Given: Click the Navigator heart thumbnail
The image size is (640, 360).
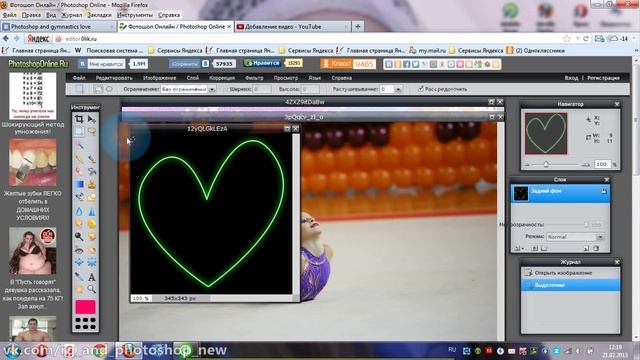Looking at the screenshot, I should [x=546, y=133].
